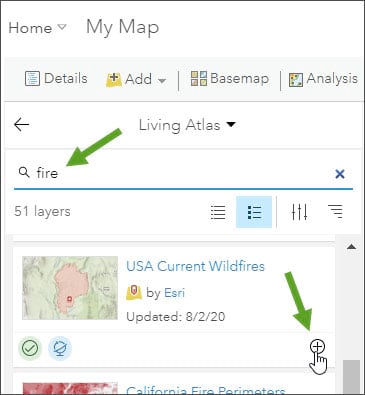Click the green authoritative checkmark badge
The width and height of the screenshot is (365, 395).
pyautogui.click(x=30, y=348)
